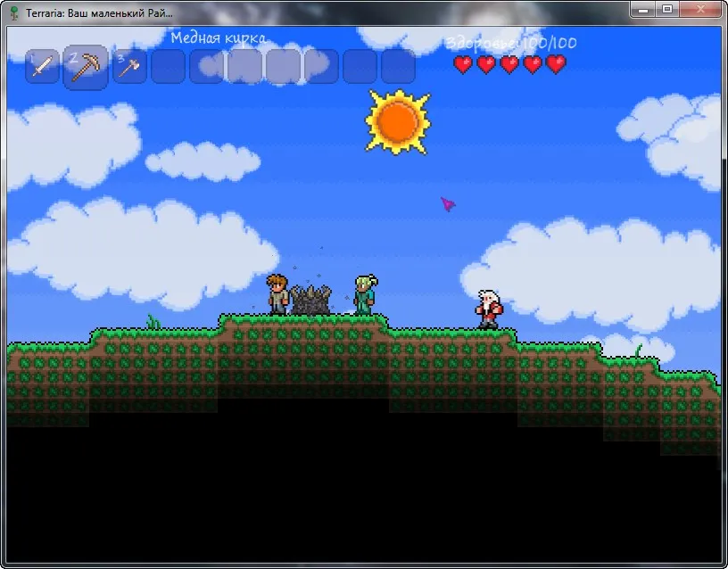Click the orange sun in the sky
Screen dimensions: 728x569
pyautogui.click(x=398, y=122)
